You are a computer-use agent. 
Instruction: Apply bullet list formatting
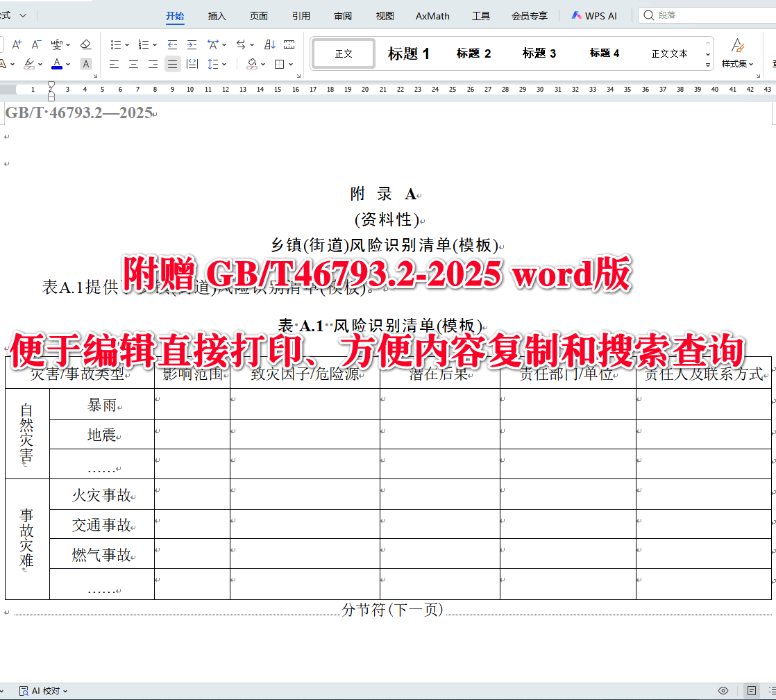116,43
